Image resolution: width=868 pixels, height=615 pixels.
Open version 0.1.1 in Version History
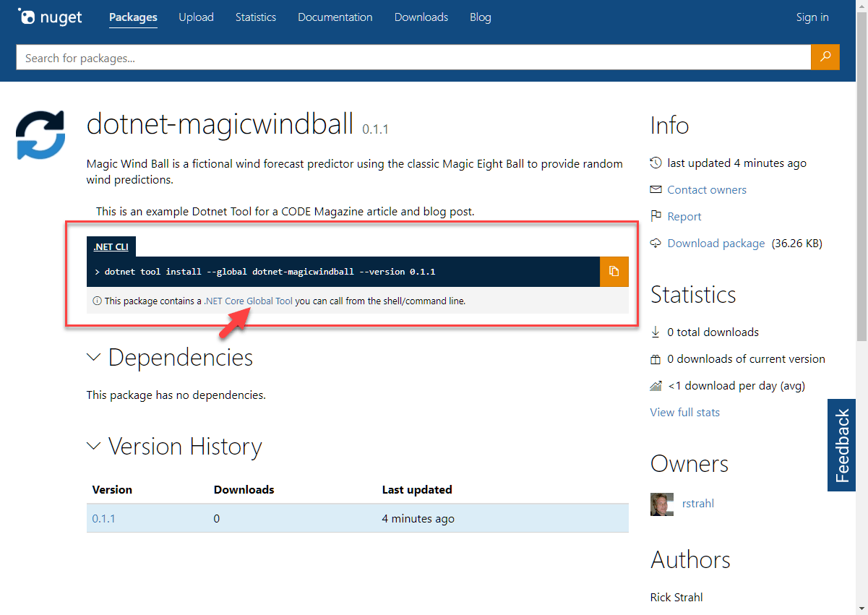pos(104,518)
